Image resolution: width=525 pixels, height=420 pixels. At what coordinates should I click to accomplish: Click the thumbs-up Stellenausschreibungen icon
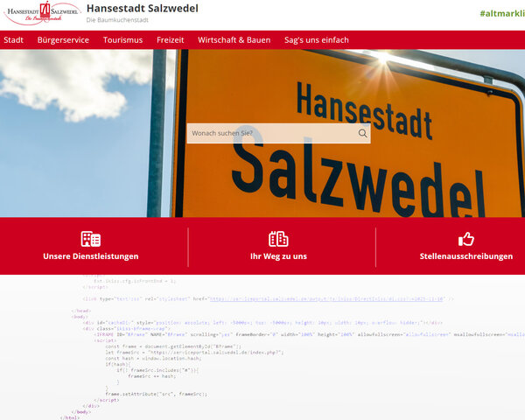coord(466,239)
